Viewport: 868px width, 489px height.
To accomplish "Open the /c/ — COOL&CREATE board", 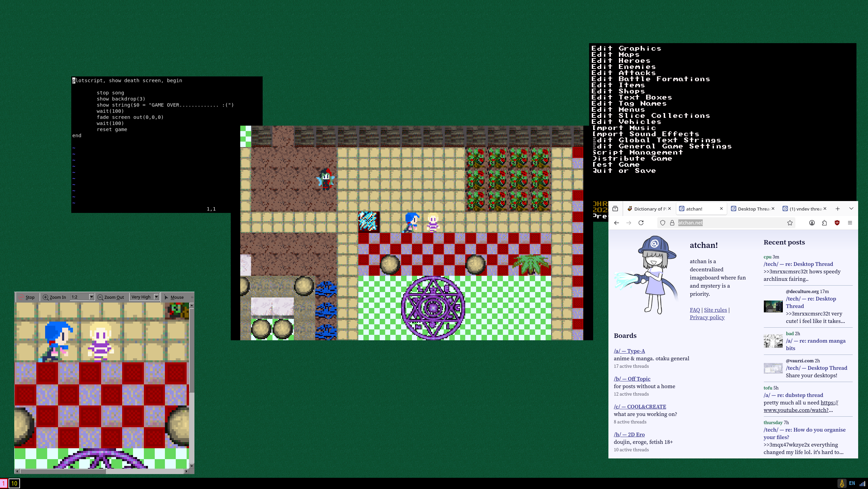I will tap(640, 406).
